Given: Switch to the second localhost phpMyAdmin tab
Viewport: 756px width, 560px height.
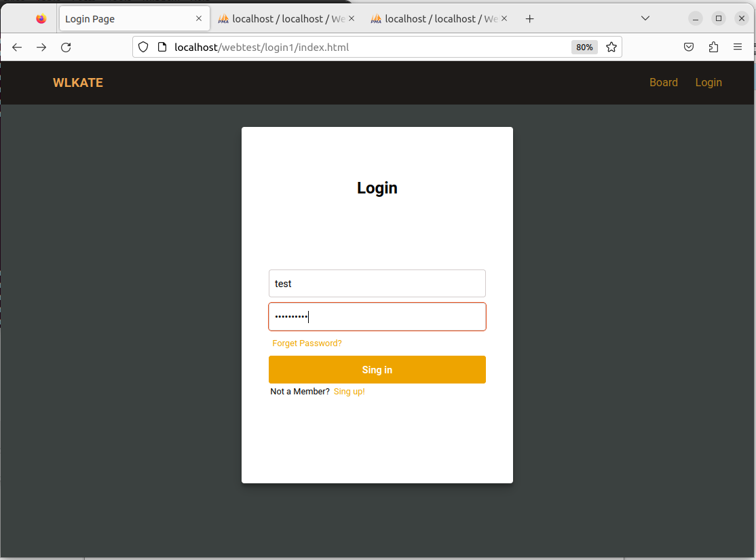Looking at the screenshot, I should pyautogui.click(x=286, y=19).
